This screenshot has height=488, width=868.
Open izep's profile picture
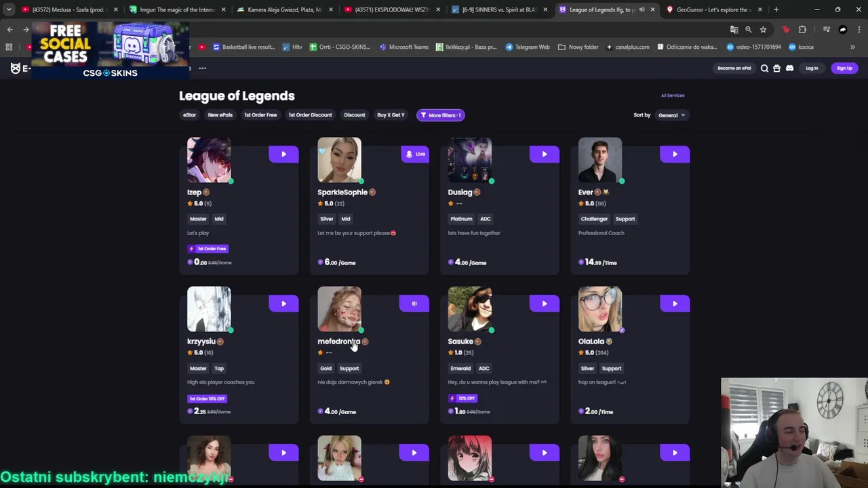click(209, 160)
